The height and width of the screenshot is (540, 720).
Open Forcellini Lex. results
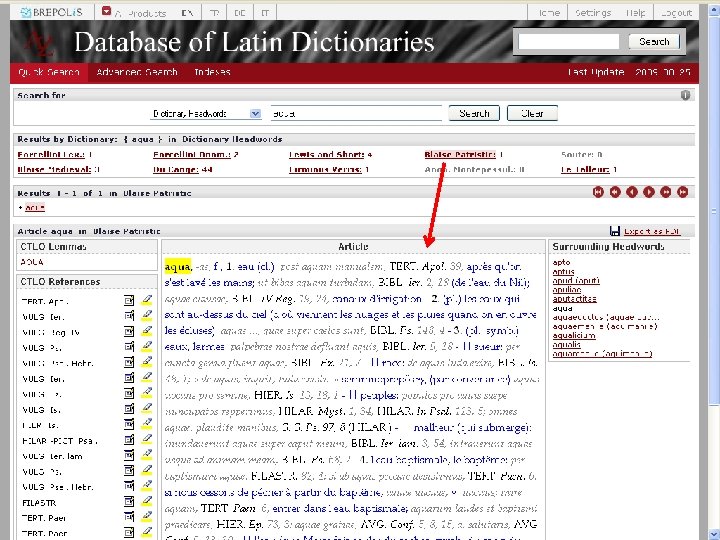[x=51, y=155]
